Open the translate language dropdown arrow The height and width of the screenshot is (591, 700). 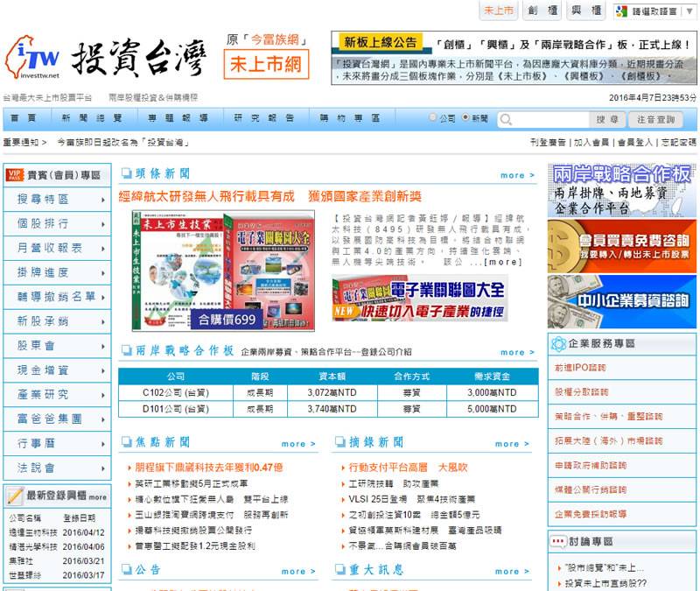pos(689,11)
